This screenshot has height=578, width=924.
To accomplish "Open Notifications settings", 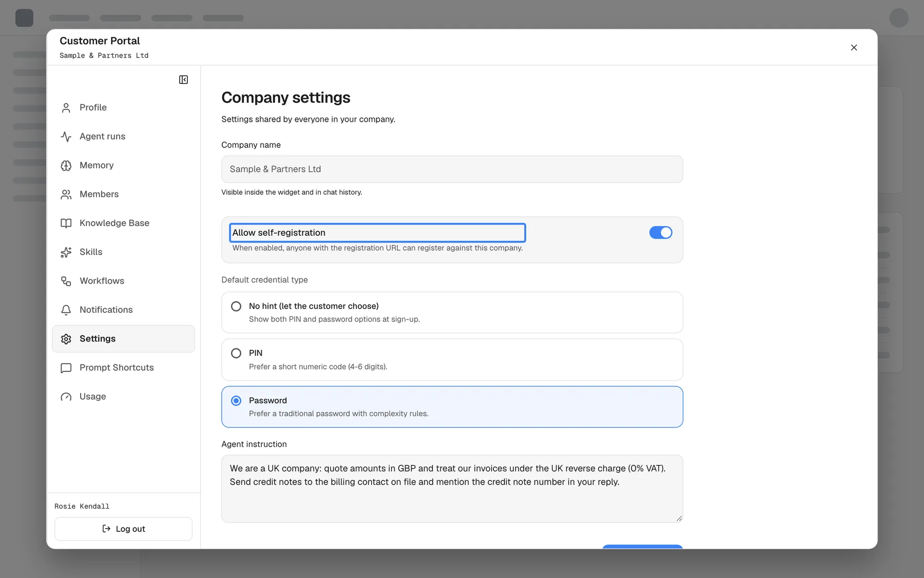I will click(123, 310).
